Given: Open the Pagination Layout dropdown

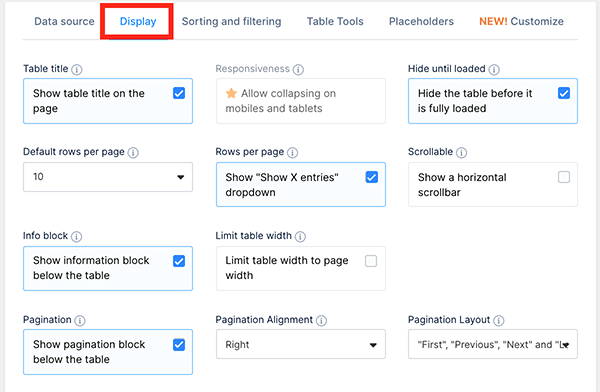Looking at the screenshot, I should tap(493, 344).
